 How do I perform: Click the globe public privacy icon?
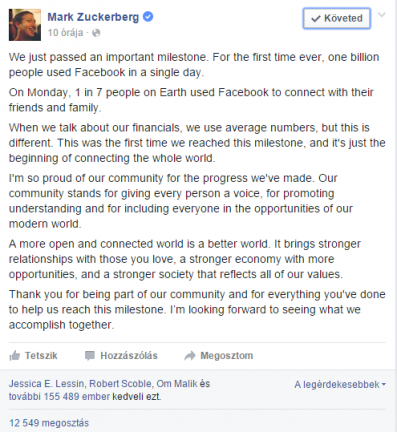(x=96, y=33)
